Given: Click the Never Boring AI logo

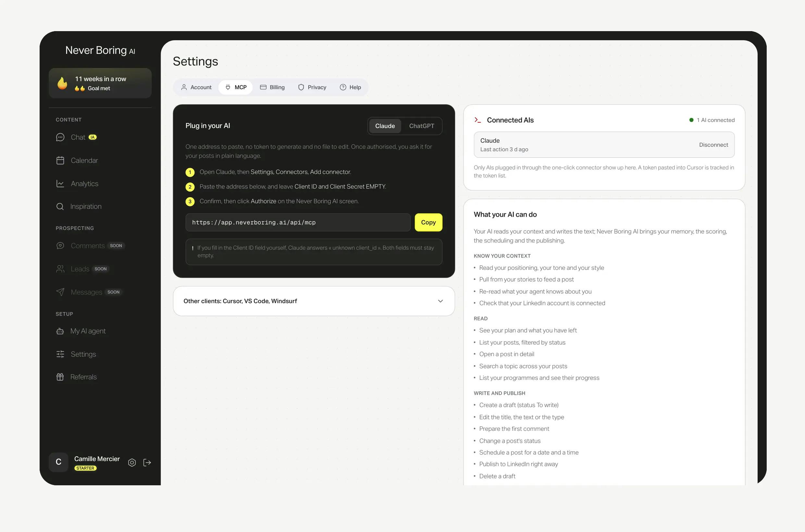Looking at the screenshot, I should tap(100, 50).
